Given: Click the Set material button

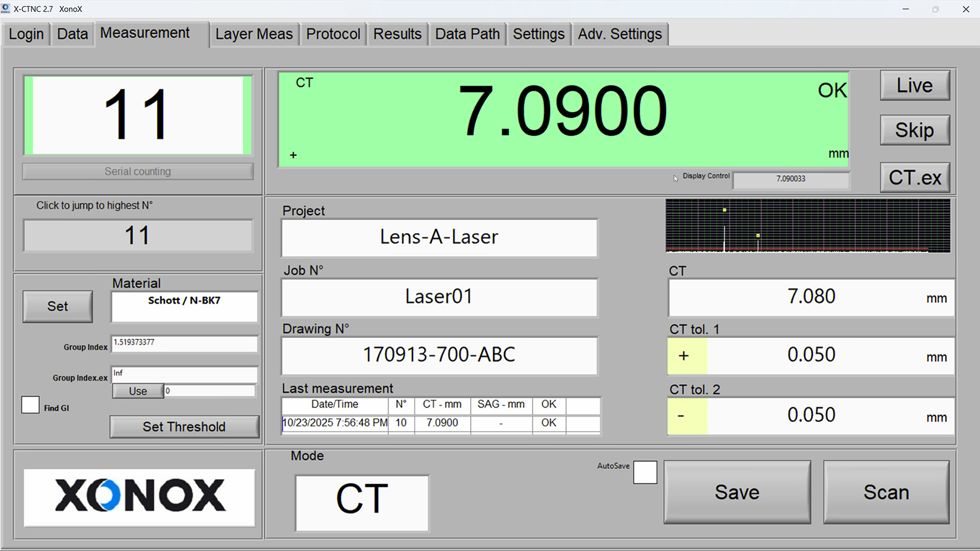Looking at the screenshot, I should tap(58, 306).
